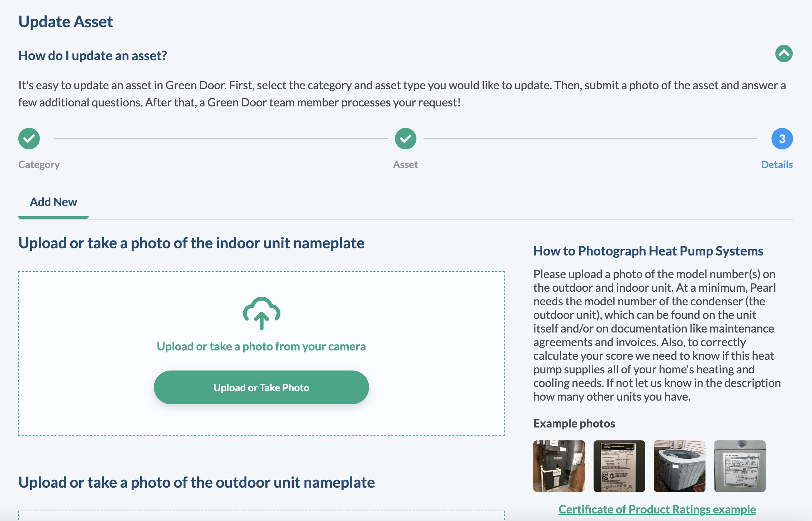Click the cloud upload icon
The image size is (812, 521).
(261, 314)
